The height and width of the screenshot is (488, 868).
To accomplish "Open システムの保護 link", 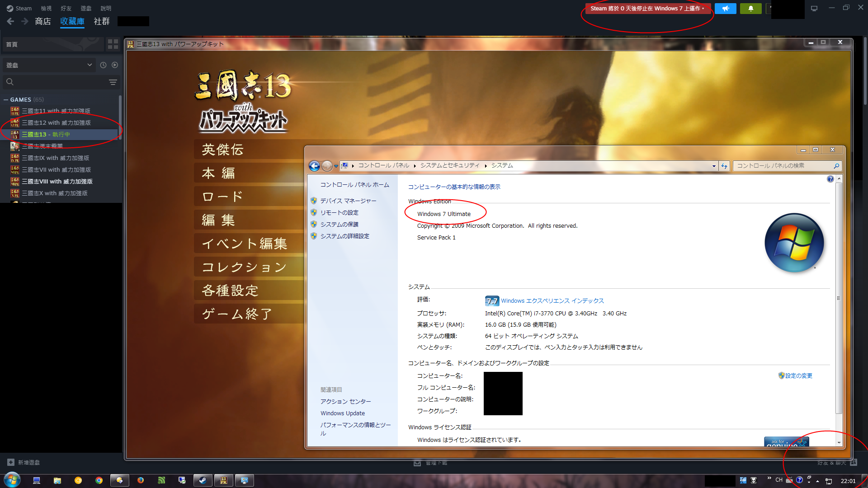I will tap(339, 224).
